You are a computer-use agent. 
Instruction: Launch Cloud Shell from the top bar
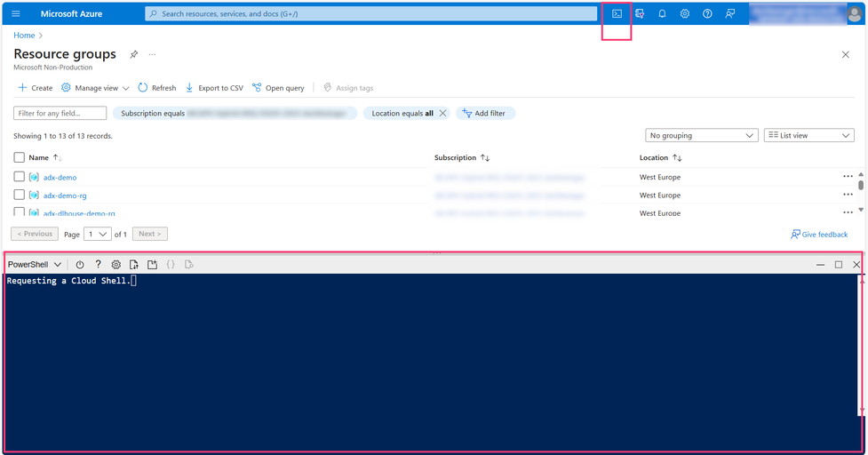617,14
